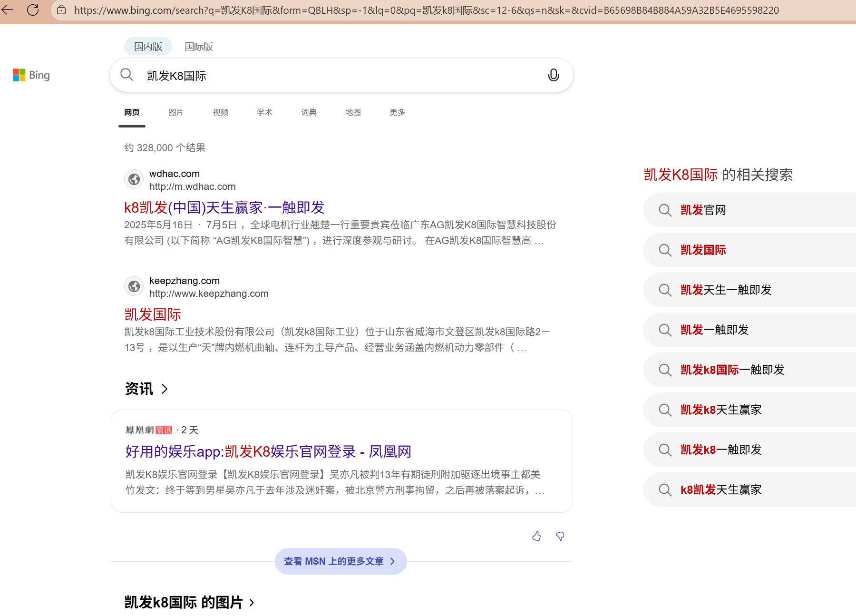Click the 资讯 section heading
Screen dimensions: 856x616
pos(139,389)
